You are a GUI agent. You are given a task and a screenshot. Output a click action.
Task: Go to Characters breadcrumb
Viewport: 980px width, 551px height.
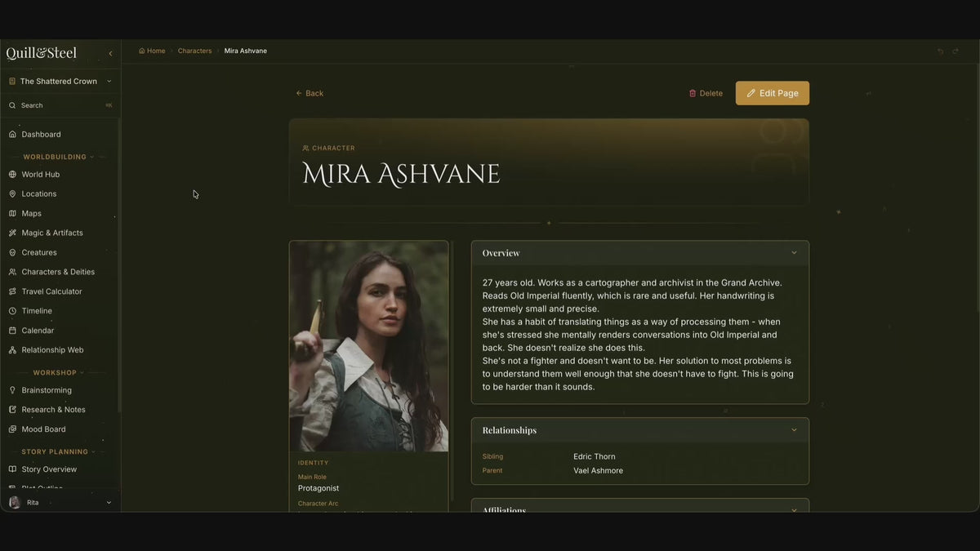tap(194, 51)
